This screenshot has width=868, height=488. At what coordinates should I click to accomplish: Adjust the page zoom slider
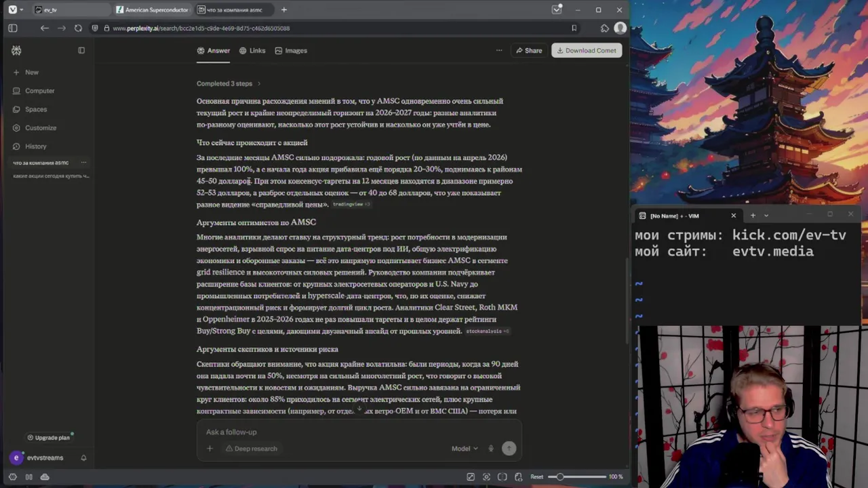click(578, 476)
